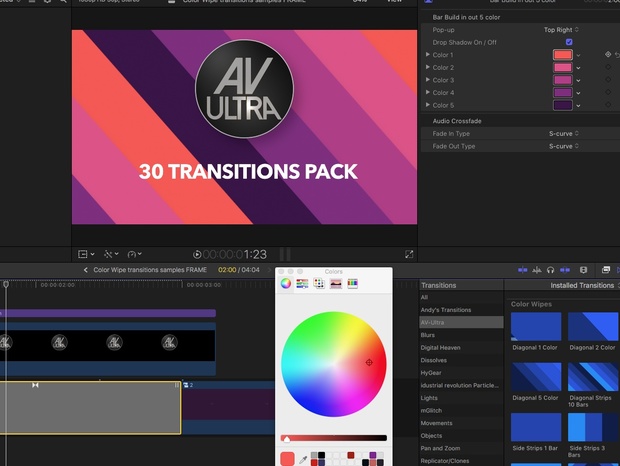
Task: Click the red crosshair on the color wheel
Action: [369, 362]
